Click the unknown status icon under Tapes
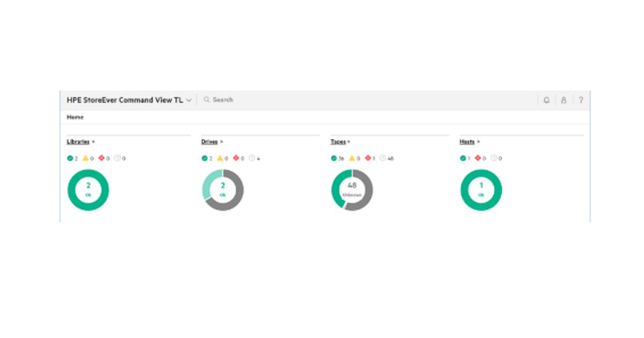Screen dimensions: 644x338 click(x=383, y=158)
